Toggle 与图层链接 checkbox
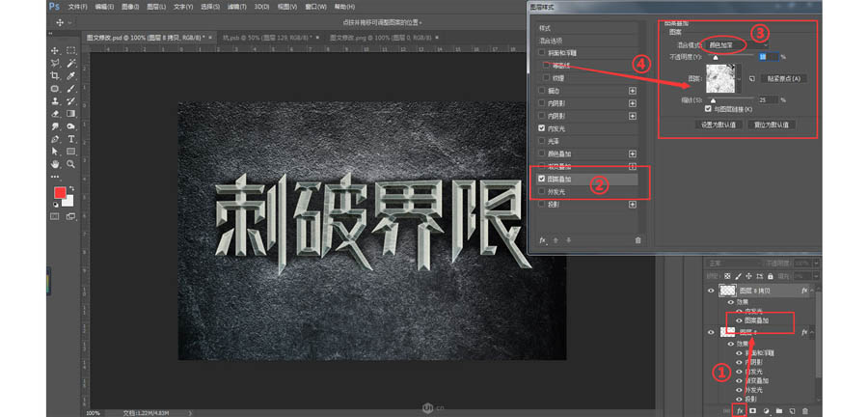This screenshot has height=417, width=868. (x=708, y=109)
